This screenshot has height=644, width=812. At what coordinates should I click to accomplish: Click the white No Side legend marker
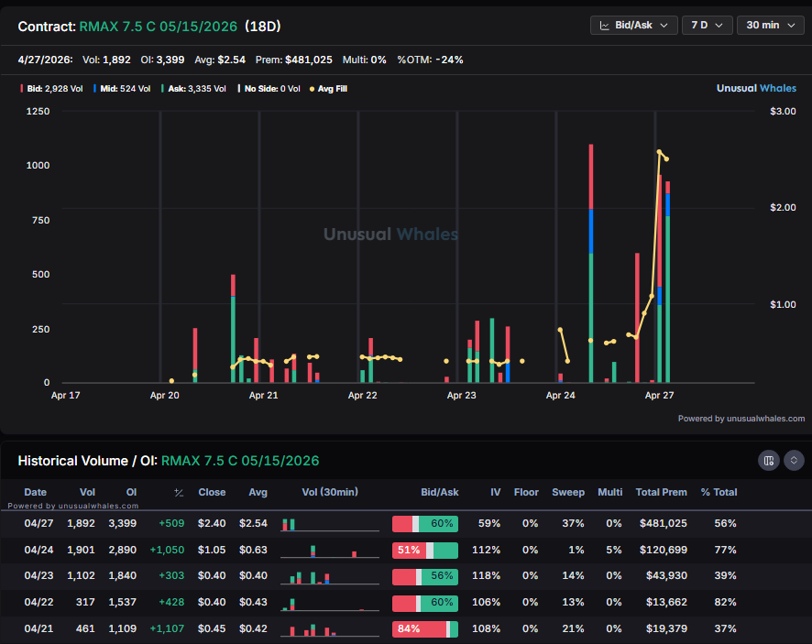click(x=241, y=89)
